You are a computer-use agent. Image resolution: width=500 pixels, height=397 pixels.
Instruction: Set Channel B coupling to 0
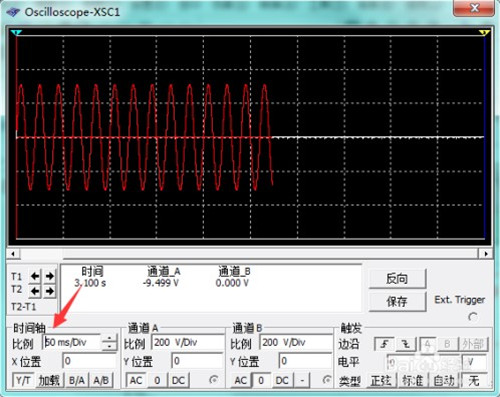(x=261, y=380)
